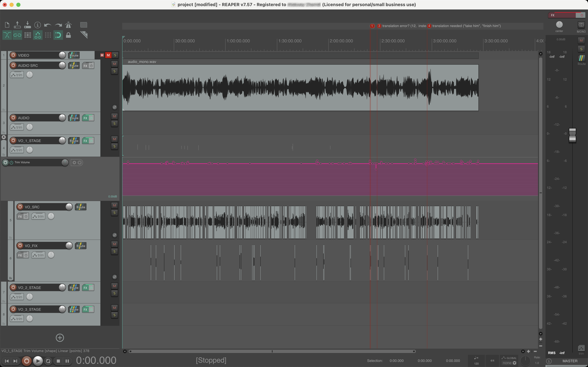Toggle item grouping chain-link icon
The image size is (588, 367).
pos(17,35)
